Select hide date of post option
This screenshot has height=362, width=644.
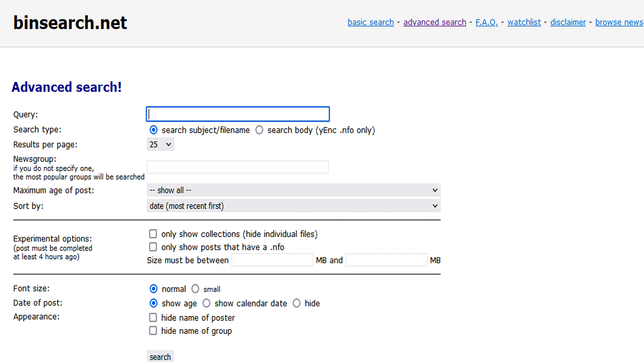[297, 303]
